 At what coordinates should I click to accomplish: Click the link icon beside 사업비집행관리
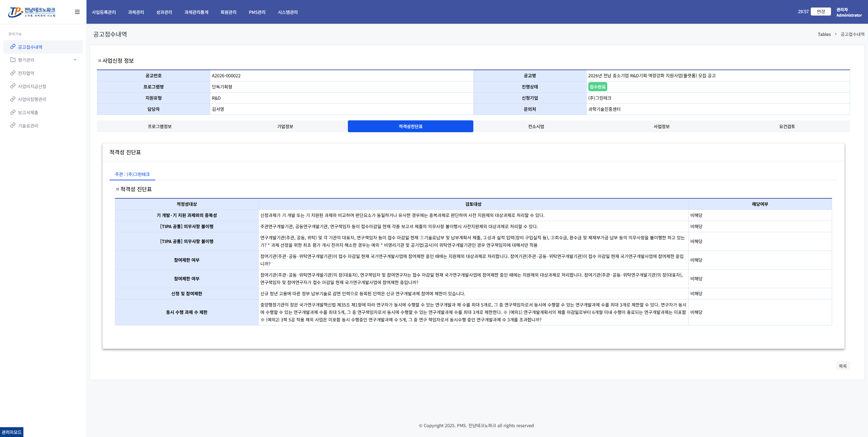click(13, 99)
